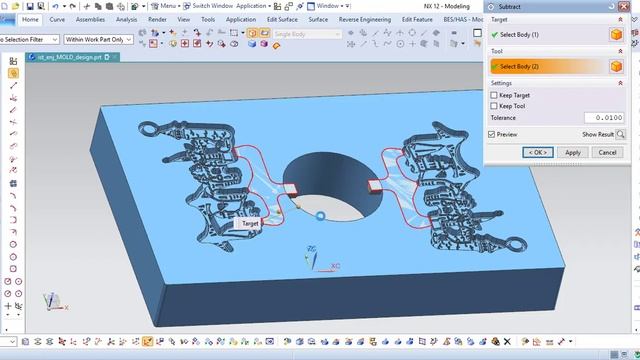The width and height of the screenshot is (640, 360).
Task: Toggle the Keep Tool checkbox
Action: pos(493,106)
